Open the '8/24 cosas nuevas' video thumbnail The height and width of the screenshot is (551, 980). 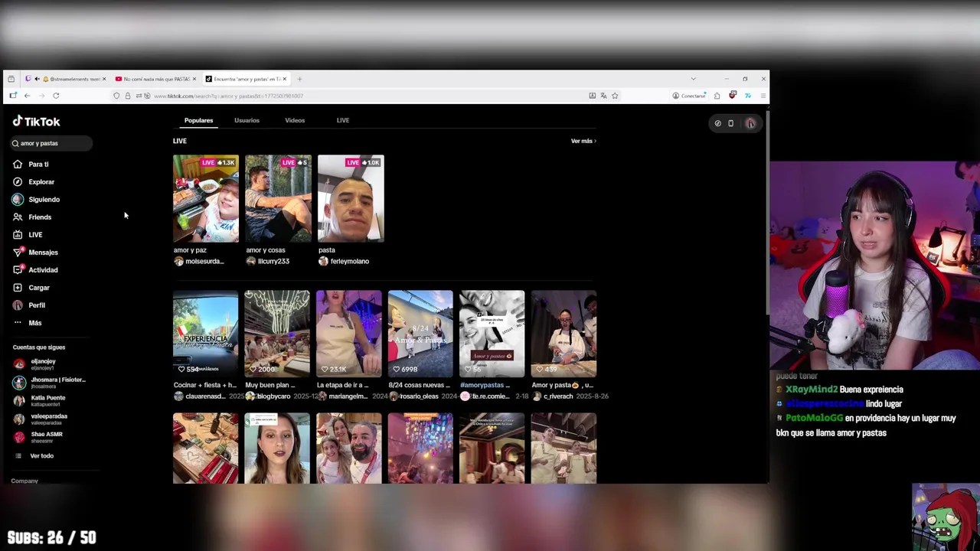click(x=420, y=334)
